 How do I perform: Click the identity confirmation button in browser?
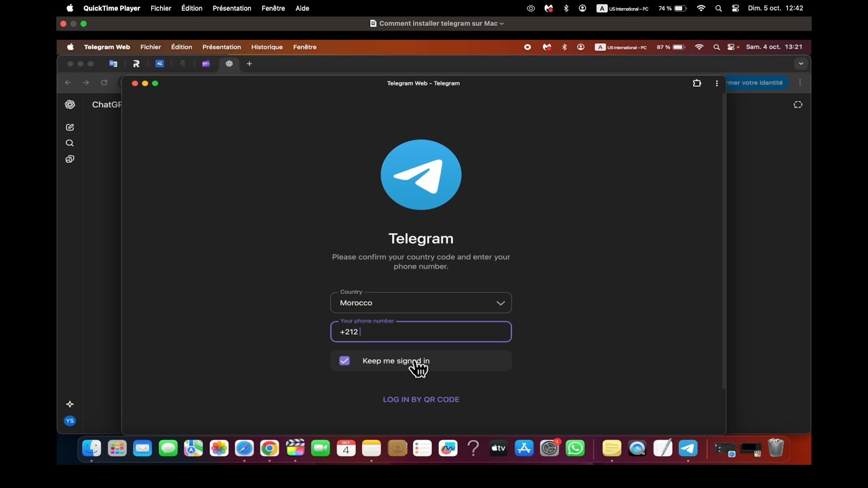756,83
